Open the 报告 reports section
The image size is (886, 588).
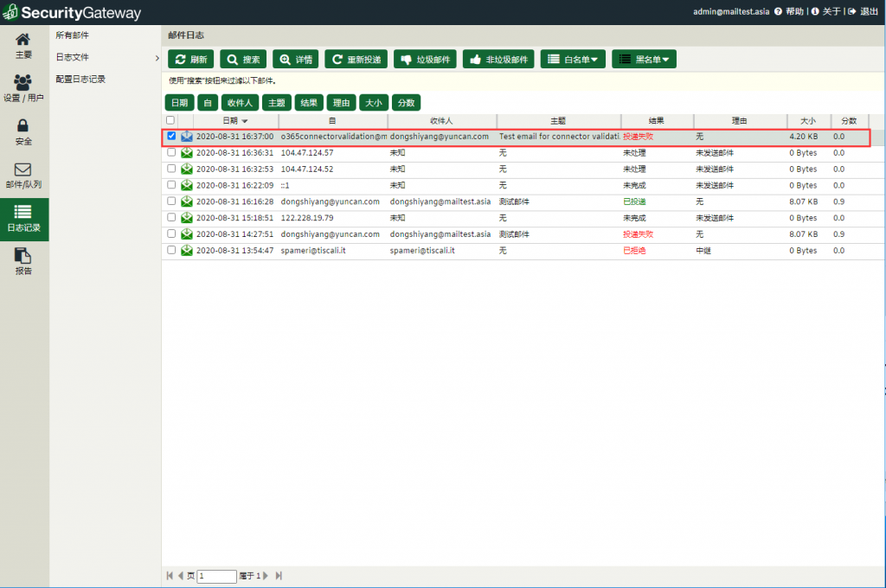[x=23, y=262]
